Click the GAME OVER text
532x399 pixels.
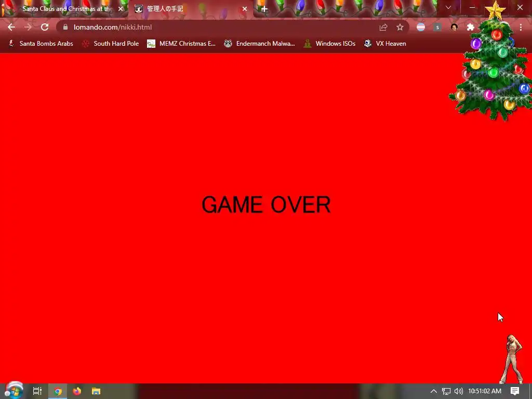pyautogui.click(x=266, y=205)
